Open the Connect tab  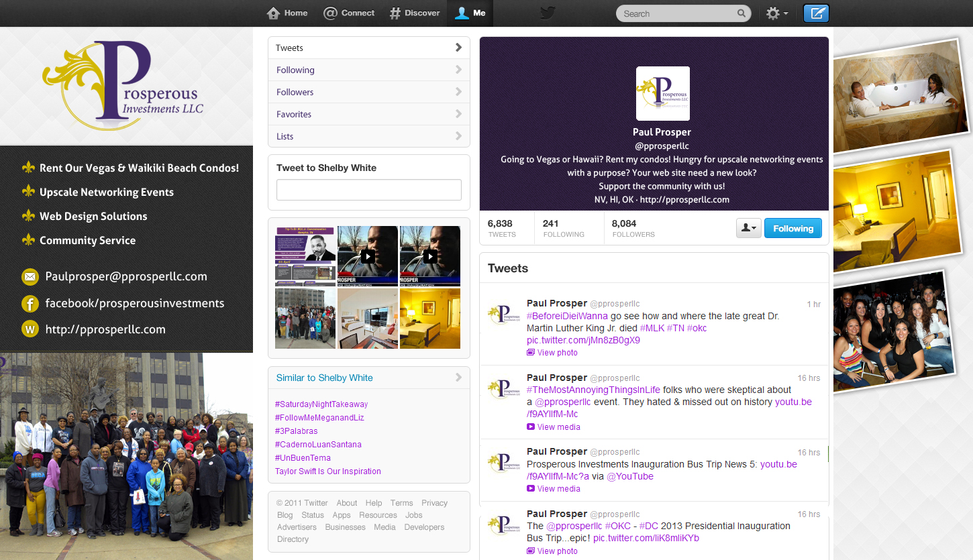[349, 13]
